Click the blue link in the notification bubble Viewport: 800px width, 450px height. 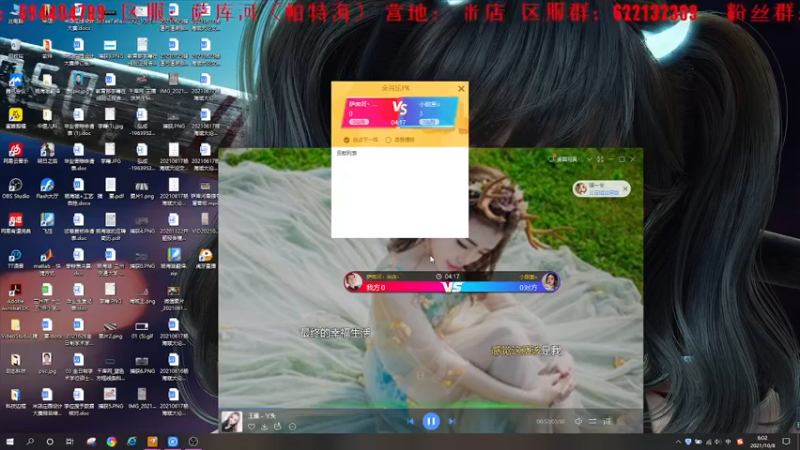[604, 193]
